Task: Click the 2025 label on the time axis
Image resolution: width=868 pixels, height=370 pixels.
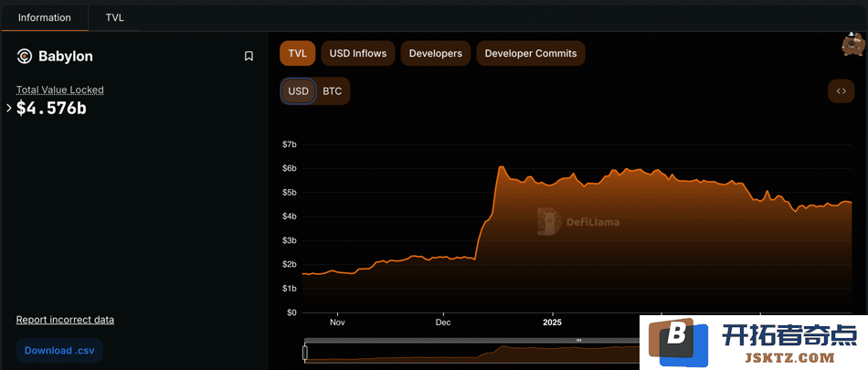Action: (552, 322)
